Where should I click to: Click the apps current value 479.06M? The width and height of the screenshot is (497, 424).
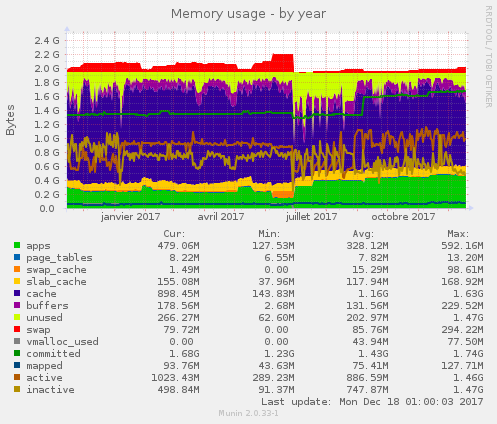(x=178, y=246)
